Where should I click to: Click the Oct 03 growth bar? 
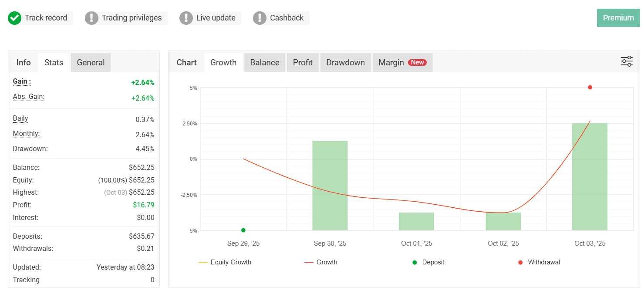coord(590,176)
